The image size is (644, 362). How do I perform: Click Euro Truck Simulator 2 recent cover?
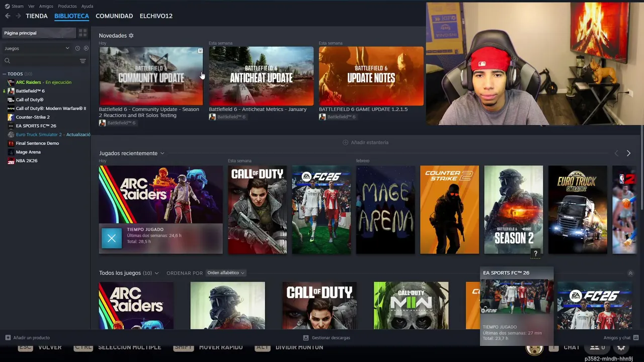coord(578,210)
